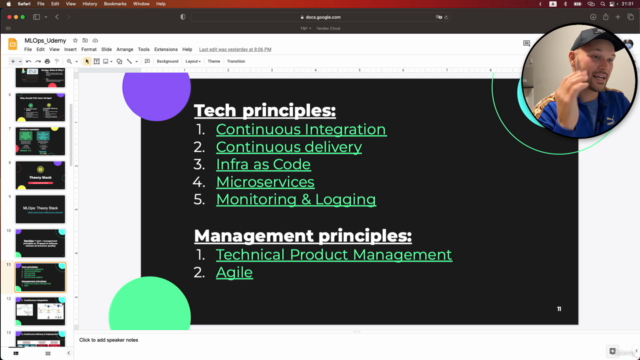Switch to filmstrip view
Image resolution: width=640 pixels, height=360 pixels.
pos(16,353)
